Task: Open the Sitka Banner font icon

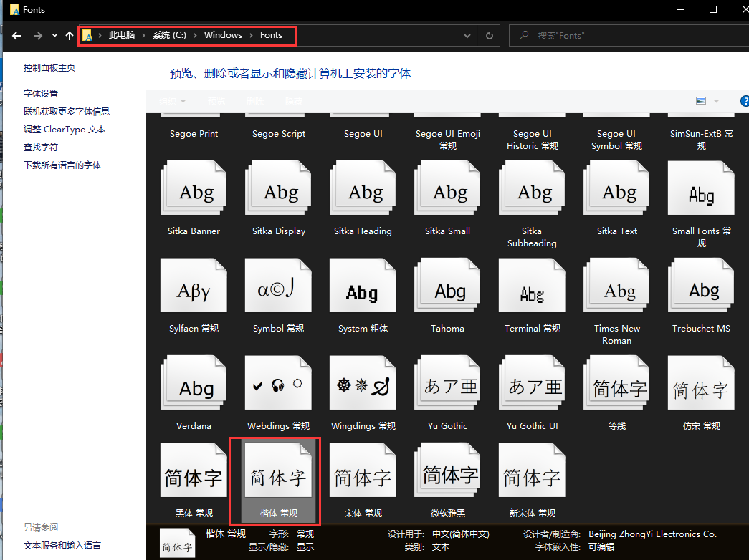Action: coord(194,188)
